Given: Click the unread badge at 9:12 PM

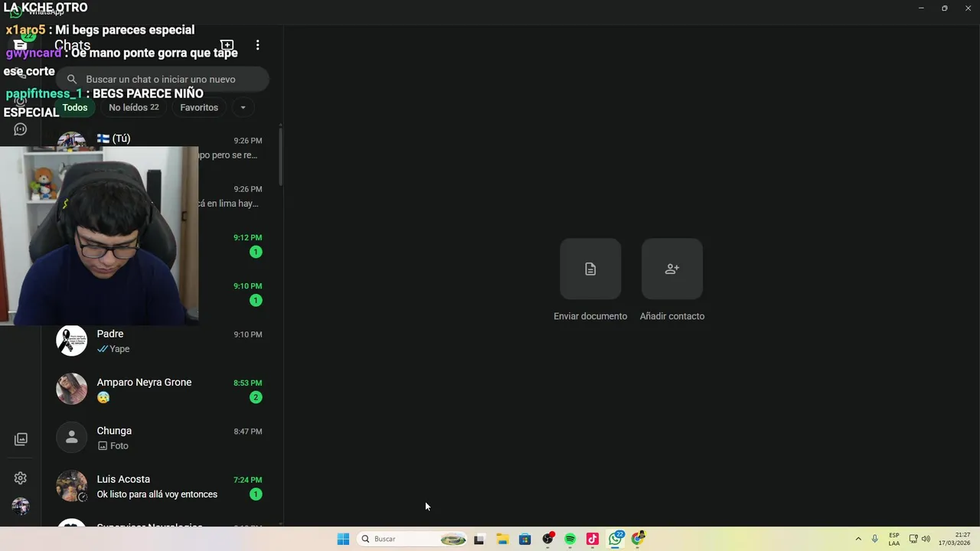Looking at the screenshot, I should [x=256, y=252].
